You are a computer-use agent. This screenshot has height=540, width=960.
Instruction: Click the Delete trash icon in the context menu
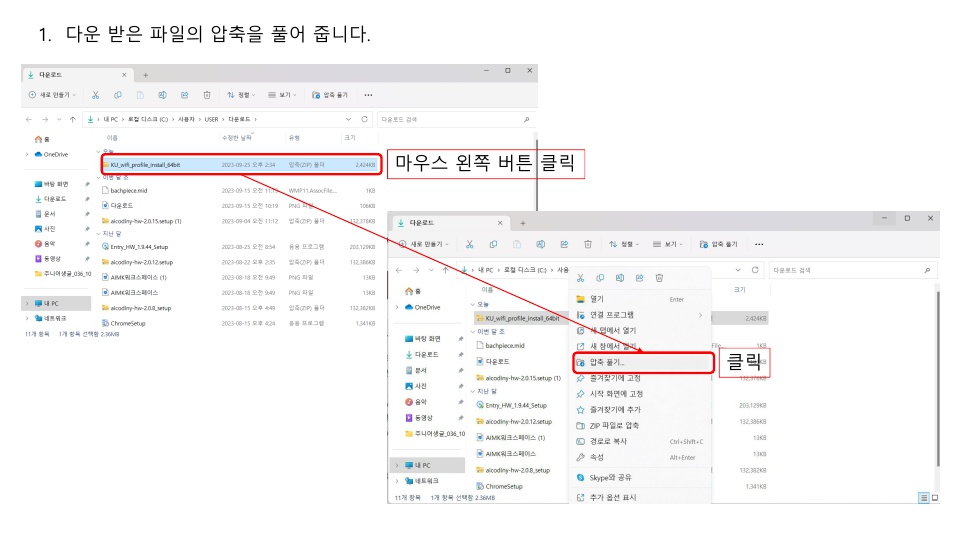point(659,278)
